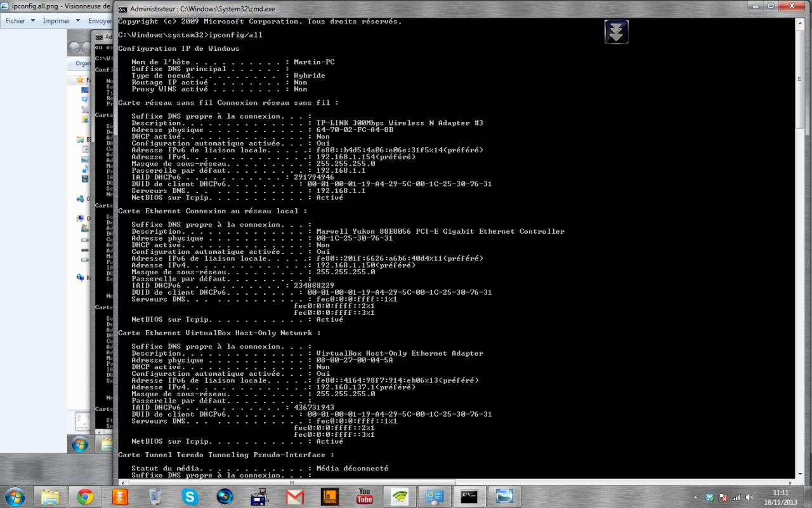Click IPv4 address '192.168.1.154'
812x508 pixels.
click(348, 157)
